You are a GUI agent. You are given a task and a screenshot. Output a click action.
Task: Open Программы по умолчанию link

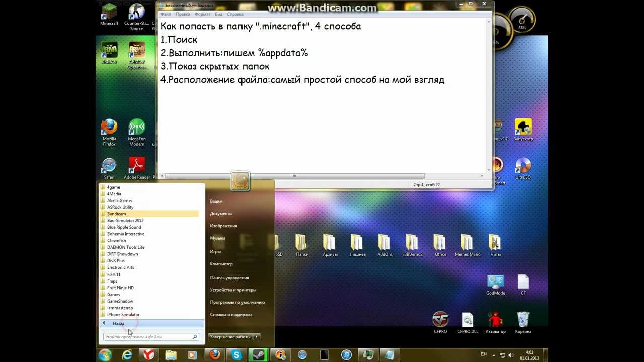pyautogui.click(x=237, y=302)
